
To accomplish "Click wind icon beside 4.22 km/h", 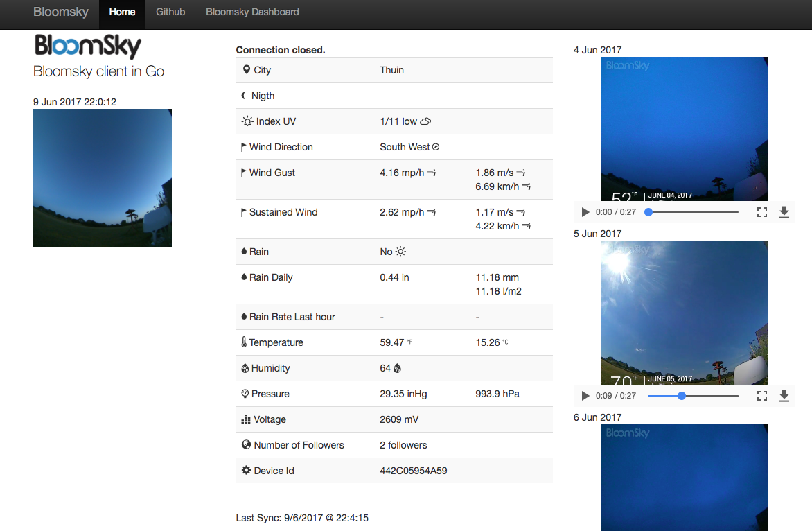I will pyautogui.click(x=526, y=226).
